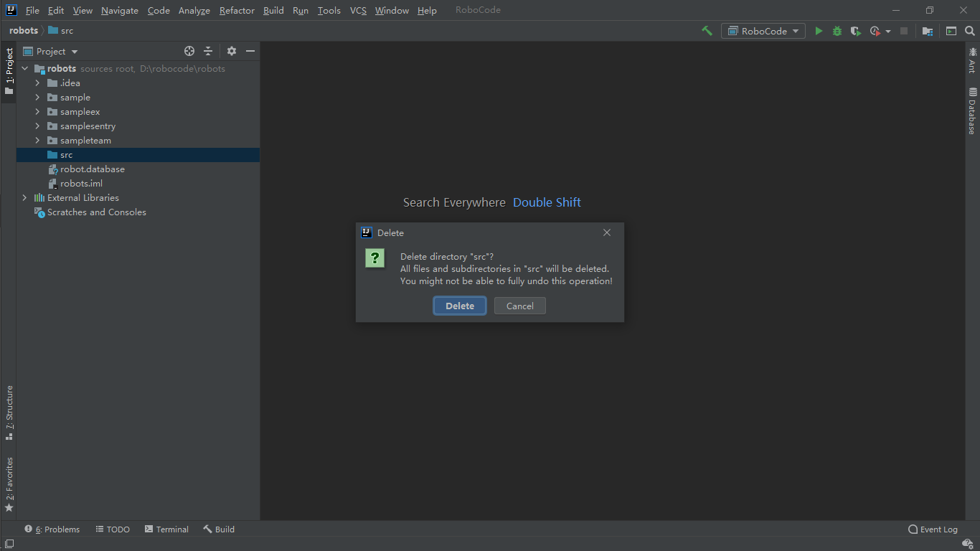Open the Code menu
Screen dimensions: 980x551
(x=159, y=10)
